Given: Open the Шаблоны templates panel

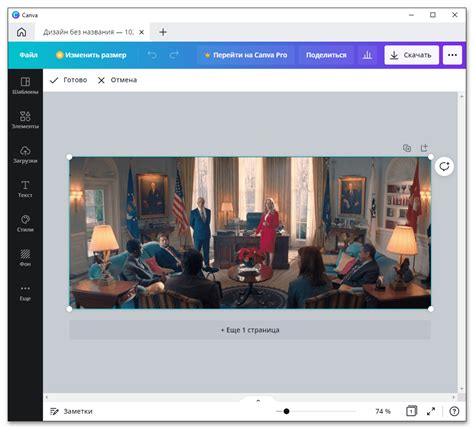Looking at the screenshot, I should click(25, 85).
